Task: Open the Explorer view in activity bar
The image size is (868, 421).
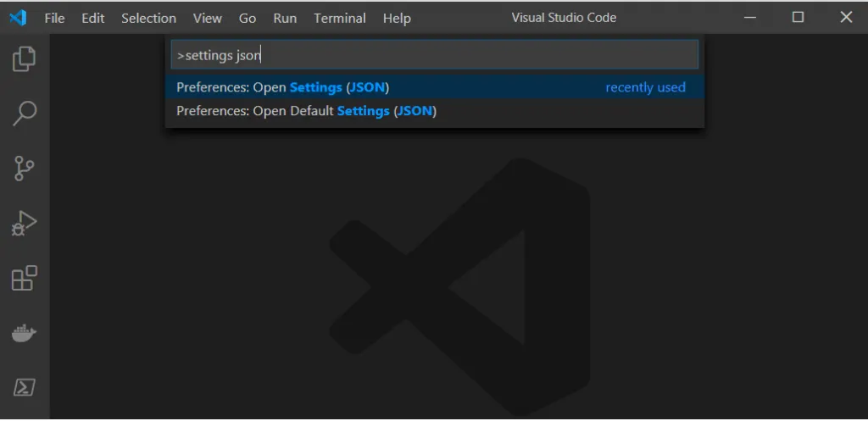Action: coord(25,59)
